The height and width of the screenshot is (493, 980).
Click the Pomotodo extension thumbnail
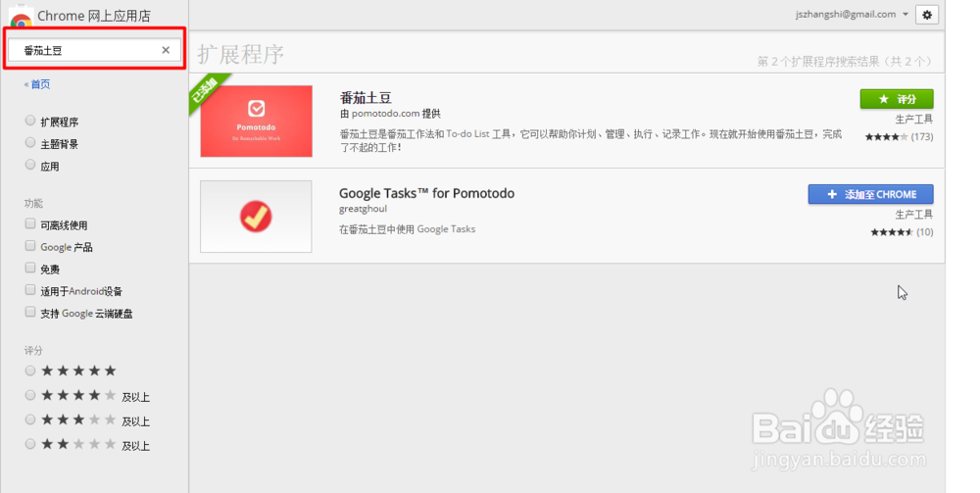(256, 121)
